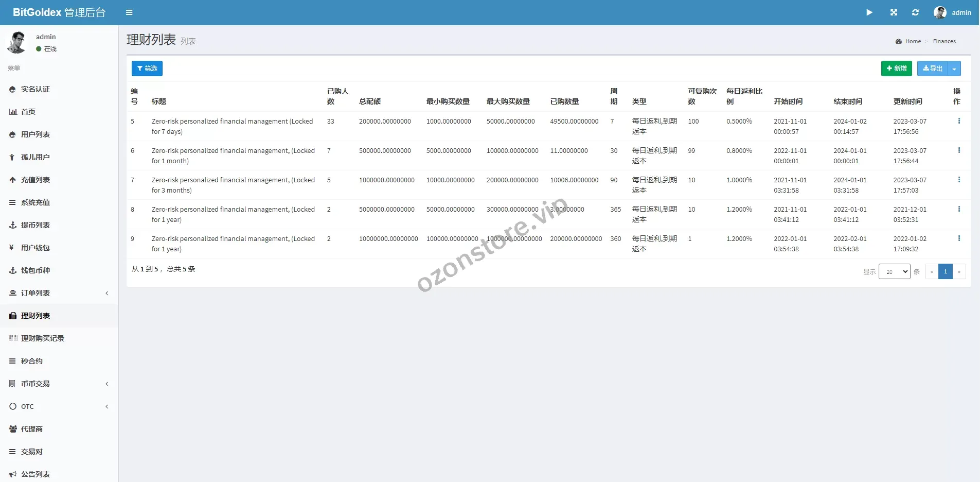Viewport: 980px width, 482px height.
Task: Click the refresh icon in header
Action: [x=915, y=12]
